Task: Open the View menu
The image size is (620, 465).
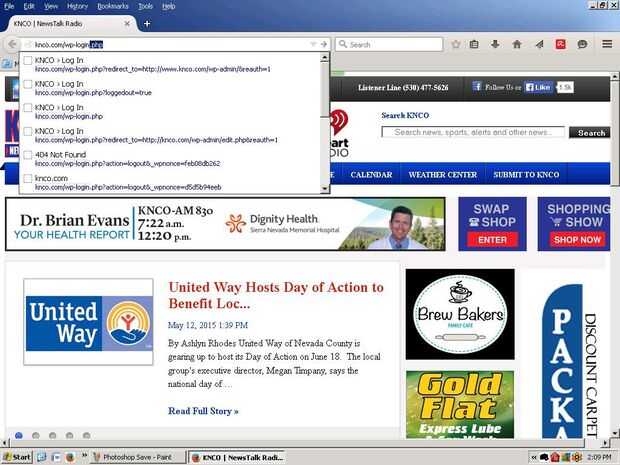Action: (x=51, y=6)
